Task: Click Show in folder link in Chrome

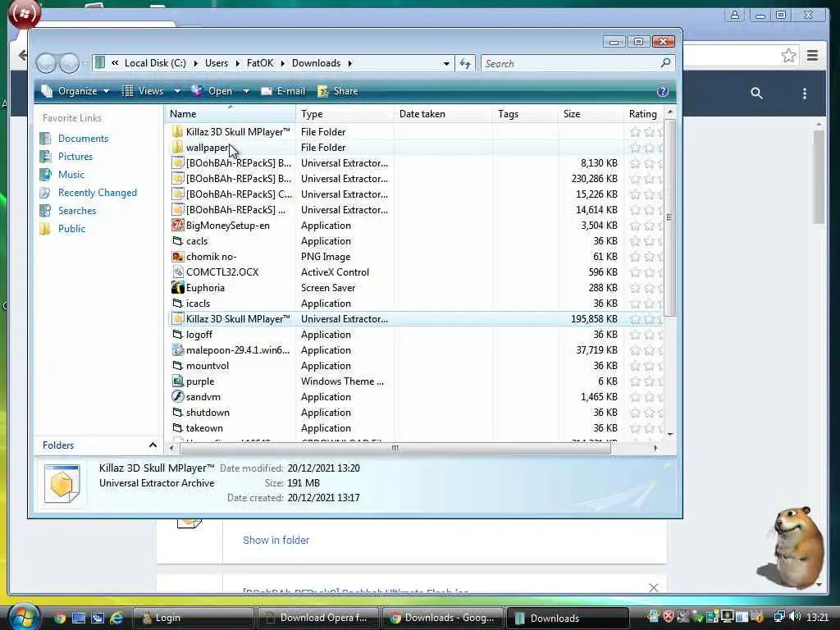Action: tap(276, 540)
